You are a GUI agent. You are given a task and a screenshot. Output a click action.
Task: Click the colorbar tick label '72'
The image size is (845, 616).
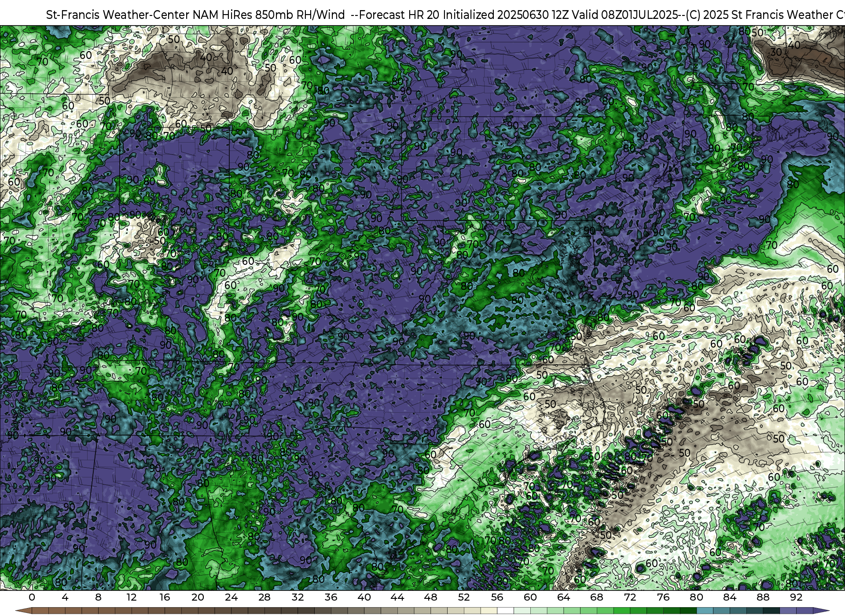point(630,597)
